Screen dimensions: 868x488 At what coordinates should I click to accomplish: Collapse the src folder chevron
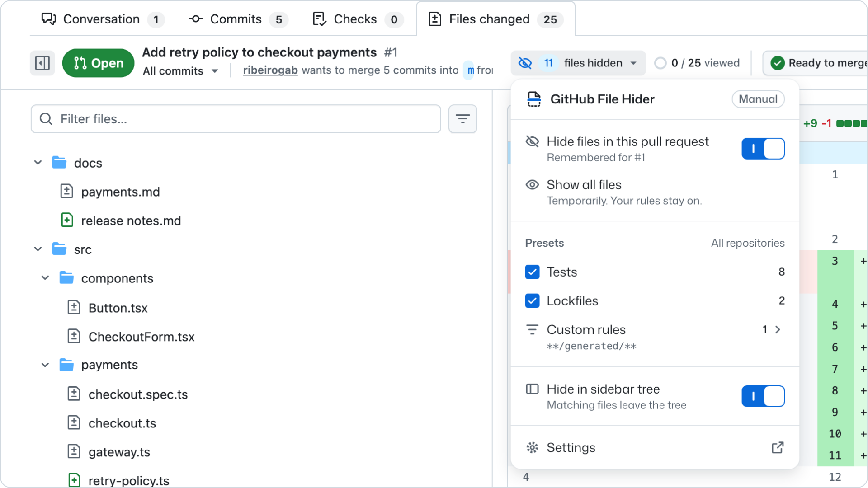[38, 249]
